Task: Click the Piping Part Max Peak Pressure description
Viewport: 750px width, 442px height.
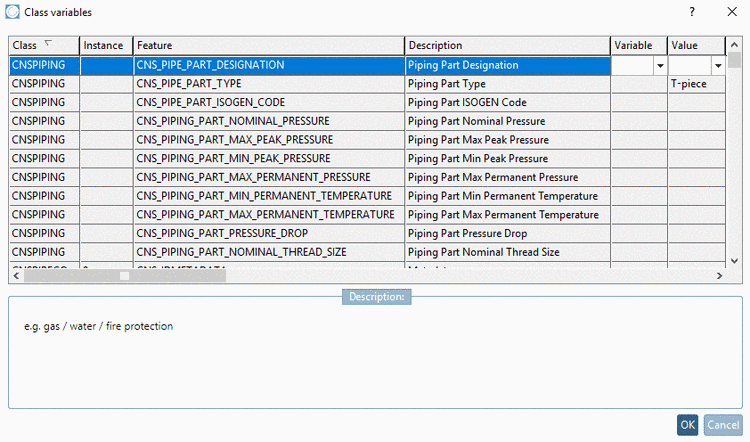Action: [507, 140]
